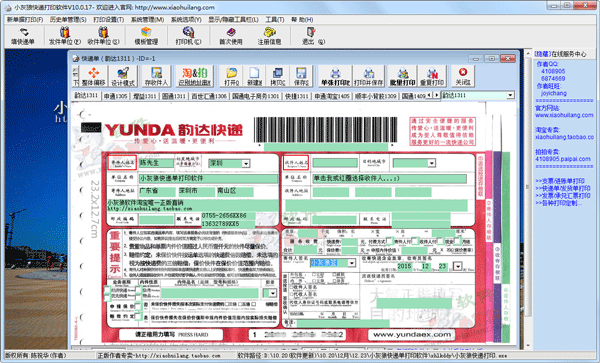Click 重复打印 repeat print icon
This screenshot has height=363, width=600.
tap(432, 76)
